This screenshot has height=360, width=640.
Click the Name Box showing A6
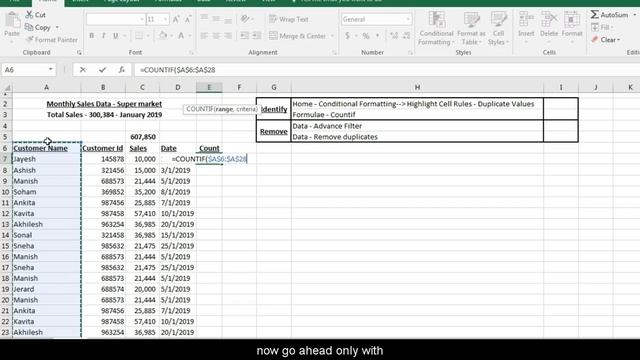24,70
